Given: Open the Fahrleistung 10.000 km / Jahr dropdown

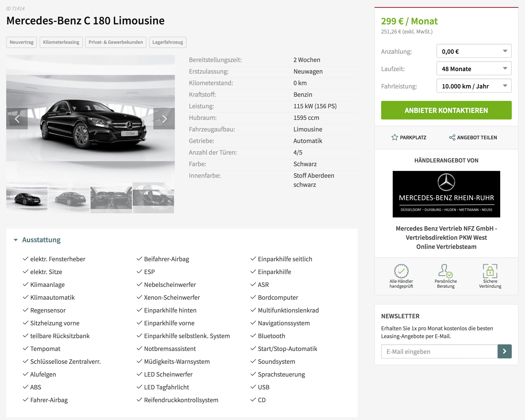Looking at the screenshot, I should click(474, 86).
